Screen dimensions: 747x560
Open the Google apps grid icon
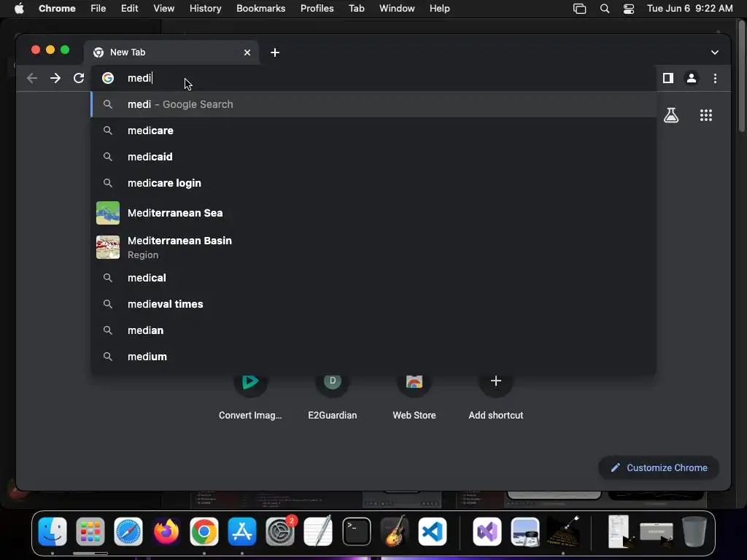tap(705, 114)
